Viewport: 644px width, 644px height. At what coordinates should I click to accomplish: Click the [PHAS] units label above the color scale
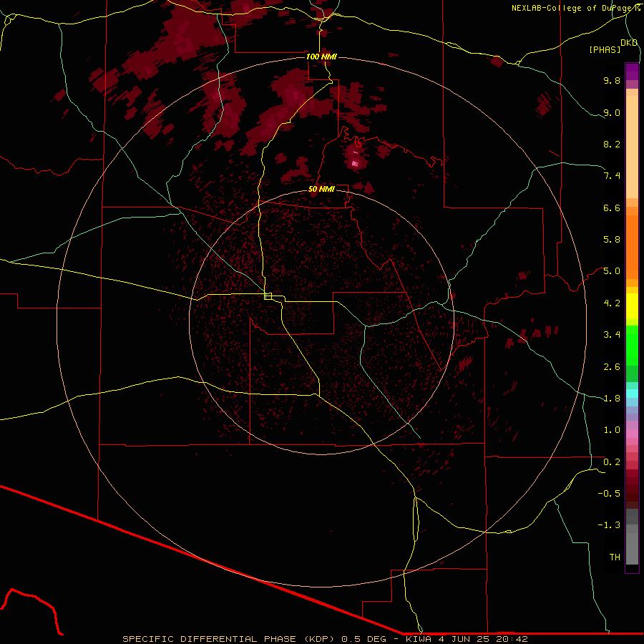click(x=605, y=49)
